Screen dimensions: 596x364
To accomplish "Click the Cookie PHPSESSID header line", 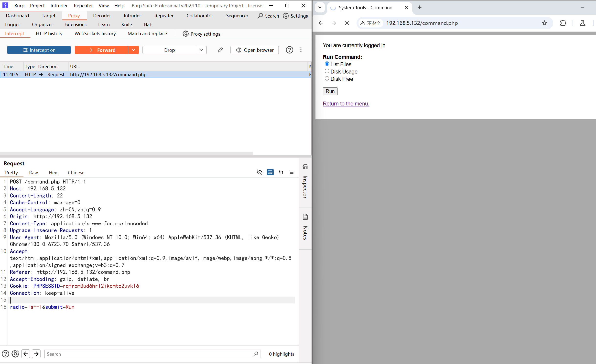I will point(75,286).
